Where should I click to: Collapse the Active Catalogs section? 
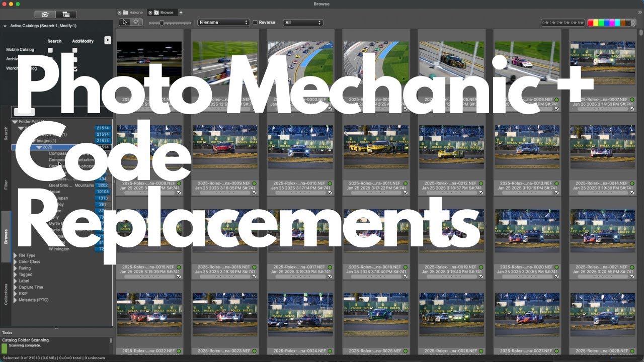click(x=5, y=26)
